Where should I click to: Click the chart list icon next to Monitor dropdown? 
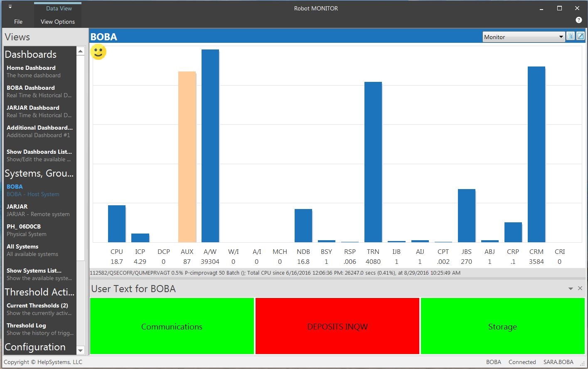tap(571, 36)
